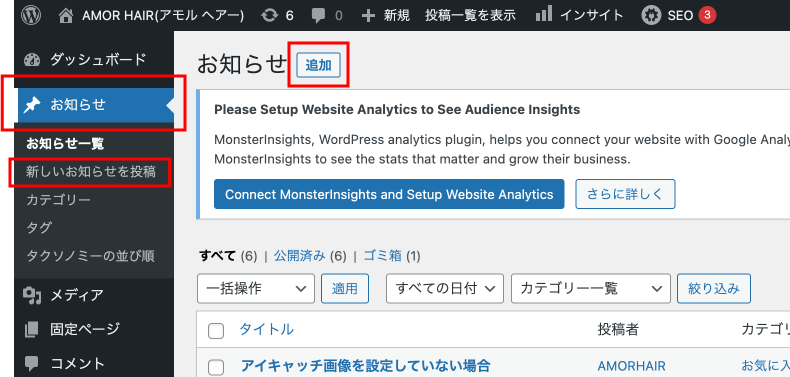Open the すべての日付 dropdown

pyautogui.click(x=445, y=288)
